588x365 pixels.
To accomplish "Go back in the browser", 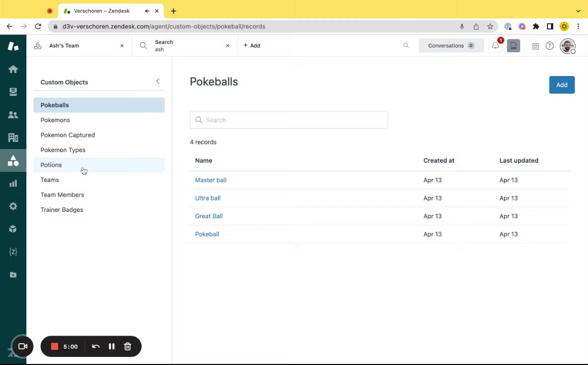I will point(10,26).
